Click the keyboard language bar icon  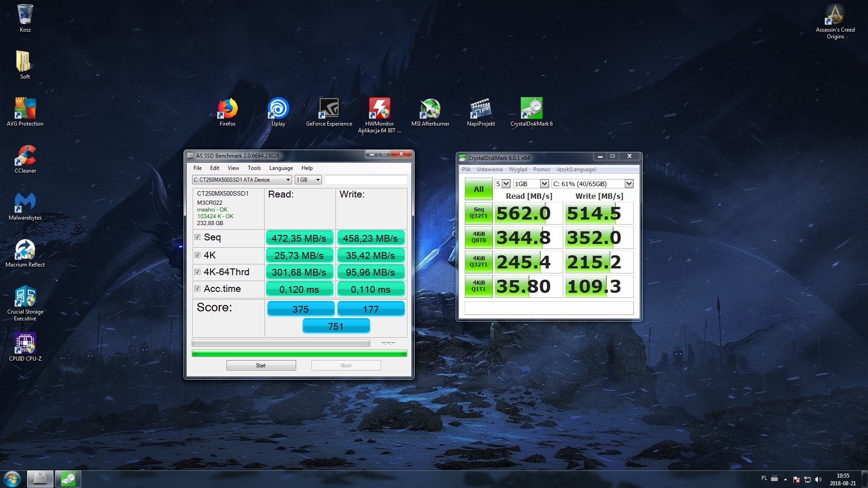(x=774, y=478)
